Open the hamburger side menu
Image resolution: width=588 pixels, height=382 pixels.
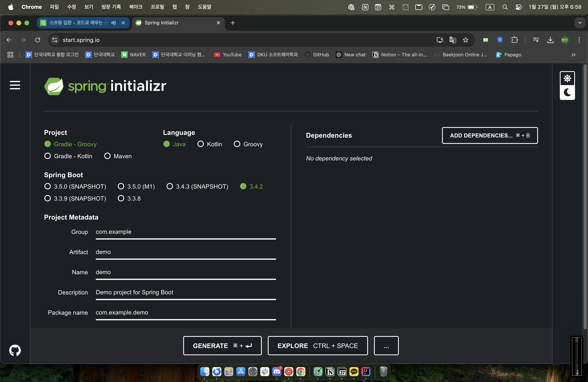click(x=15, y=85)
